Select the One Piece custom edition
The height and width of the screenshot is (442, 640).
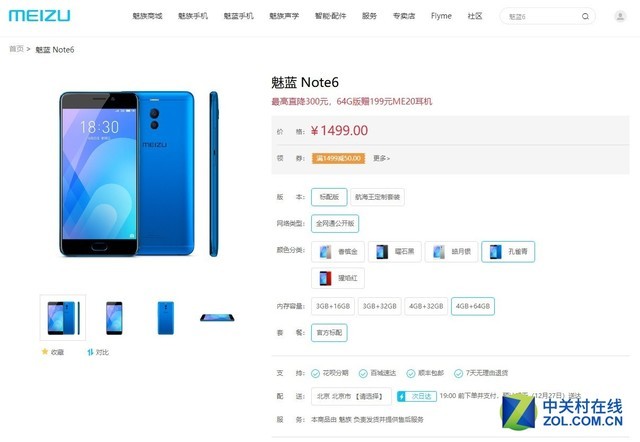coord(377,197)
